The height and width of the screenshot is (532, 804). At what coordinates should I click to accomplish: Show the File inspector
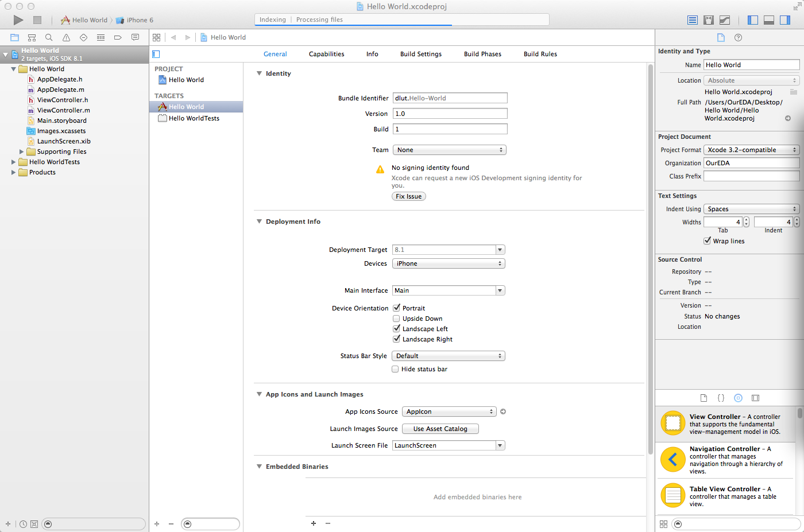click(x=721, y=37)
